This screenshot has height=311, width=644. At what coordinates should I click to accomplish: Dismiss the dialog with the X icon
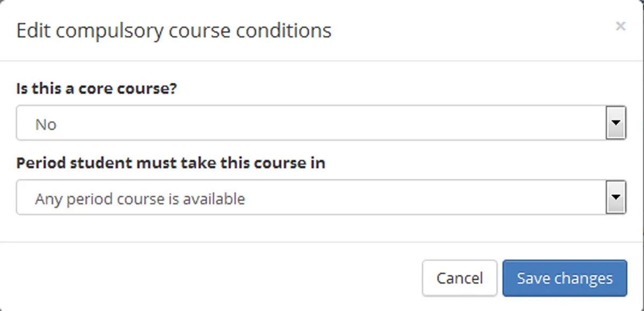click(x=620, y=26)
